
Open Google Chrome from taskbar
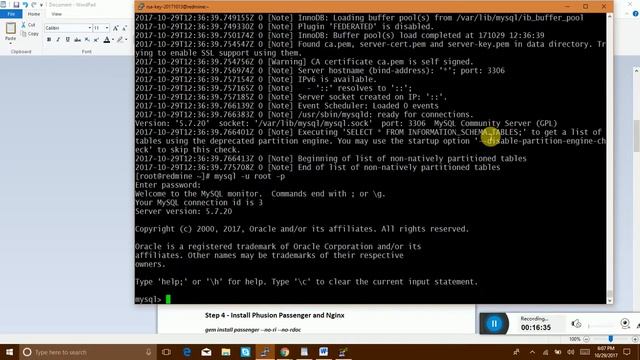(x=284, y=352)
